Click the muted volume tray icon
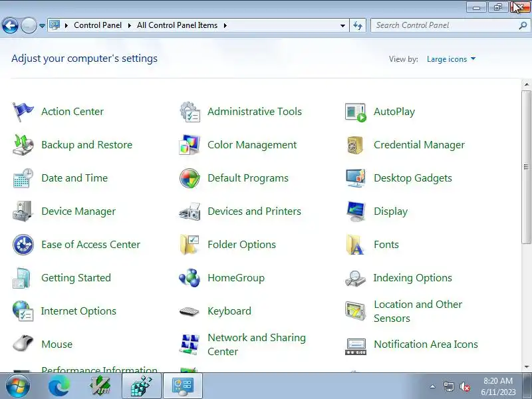 (x=464, y=386)
